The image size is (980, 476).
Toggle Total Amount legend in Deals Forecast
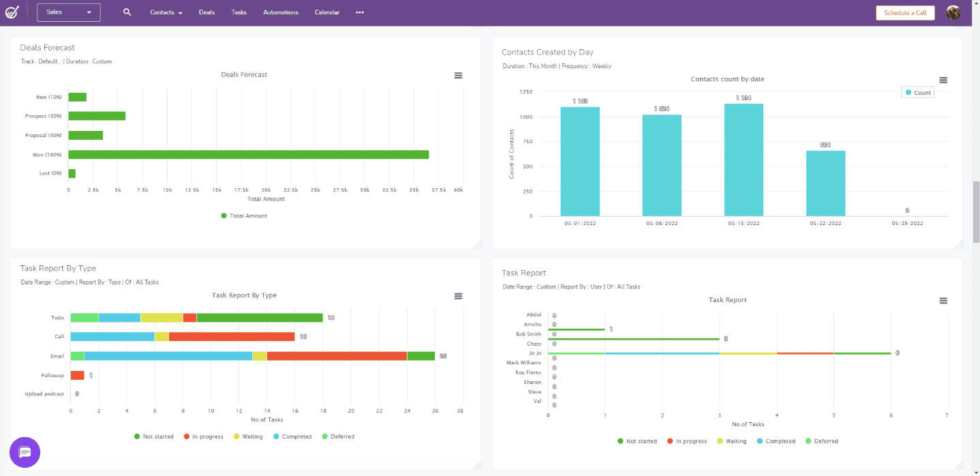244,215
